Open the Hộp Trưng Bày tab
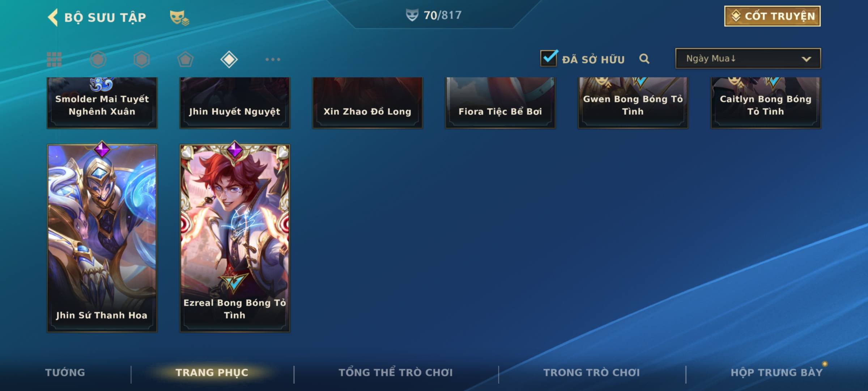 [776, 373]
